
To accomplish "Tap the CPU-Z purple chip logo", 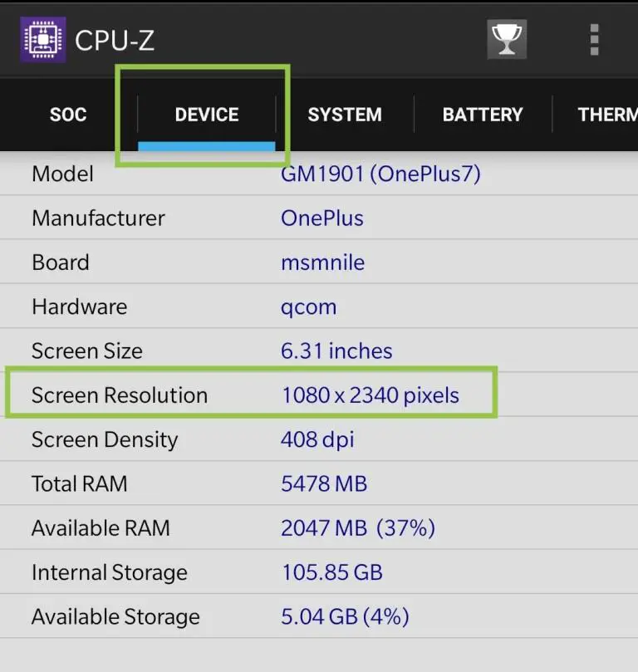I will (43, 40).
